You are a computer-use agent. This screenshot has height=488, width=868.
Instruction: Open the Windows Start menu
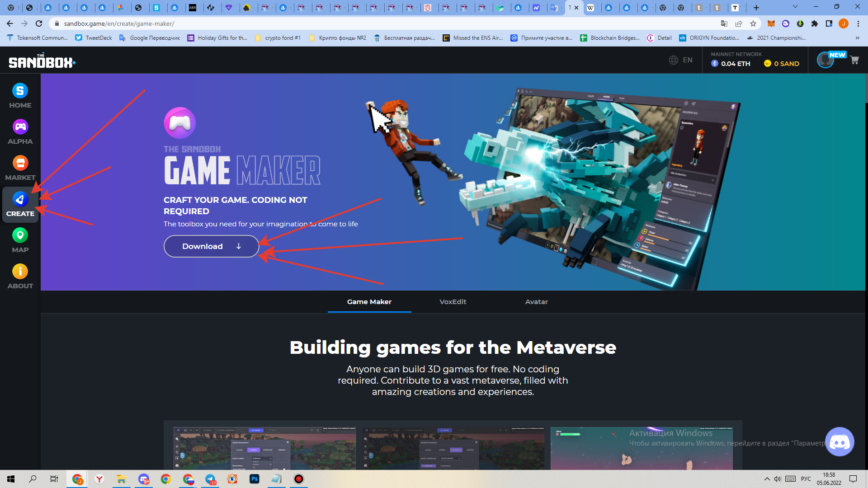click(11, 479)
